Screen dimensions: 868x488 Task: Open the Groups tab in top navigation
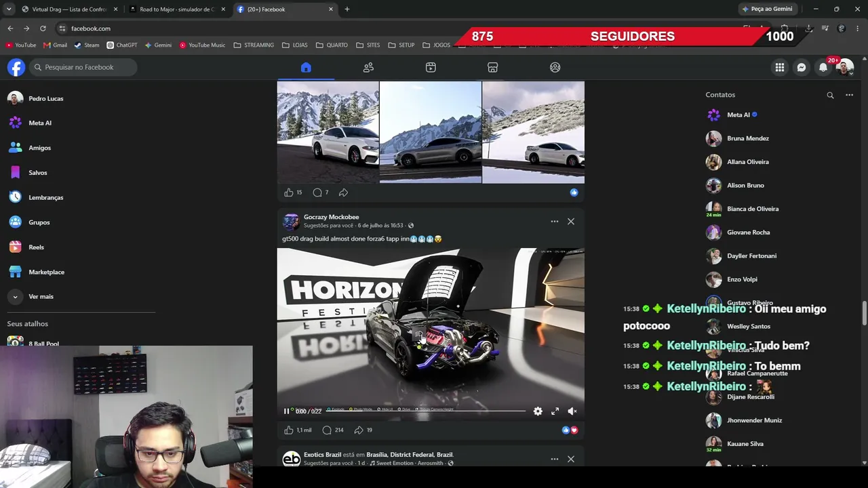coord(555,67)
